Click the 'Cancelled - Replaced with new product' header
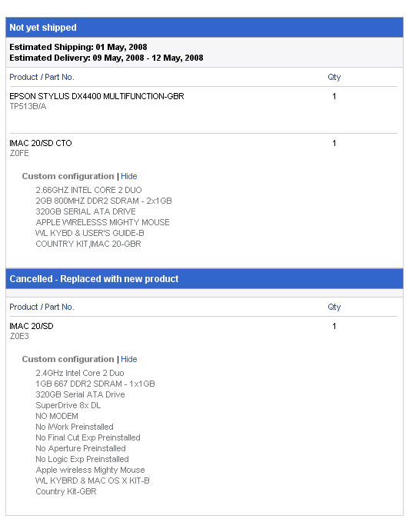419x532 pixels. (x=205, y=279)
